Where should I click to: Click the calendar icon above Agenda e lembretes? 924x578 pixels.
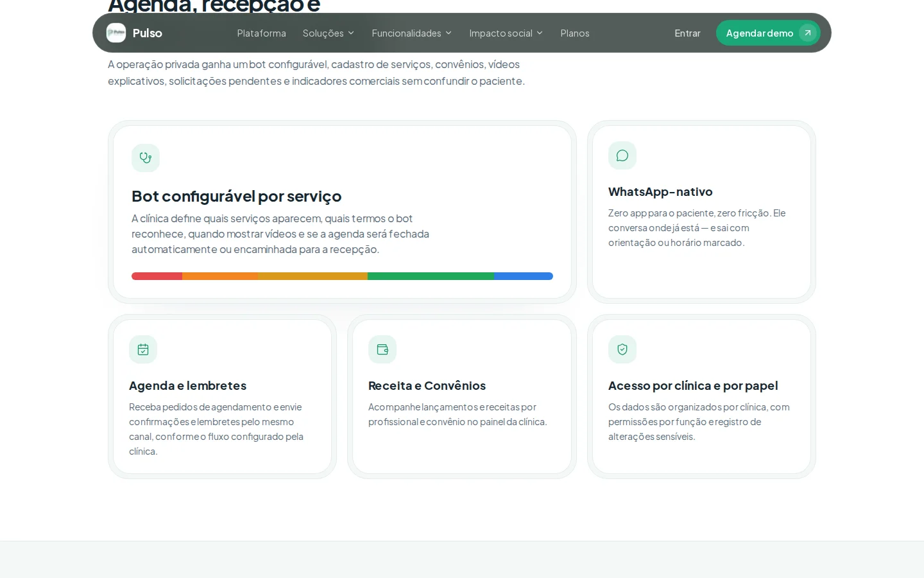pos(143,349)
